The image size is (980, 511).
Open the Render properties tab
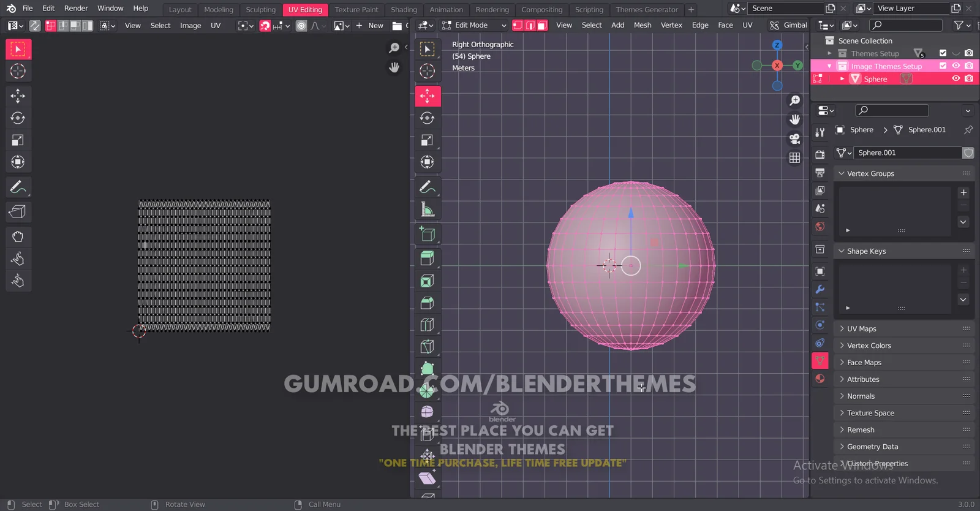[x=820, y=154]
